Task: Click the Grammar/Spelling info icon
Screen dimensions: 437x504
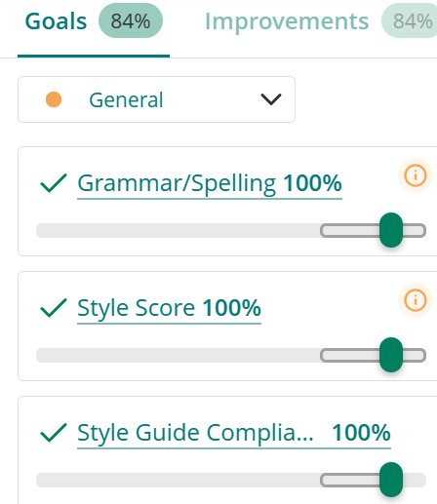Action: [x=416, y=175]
